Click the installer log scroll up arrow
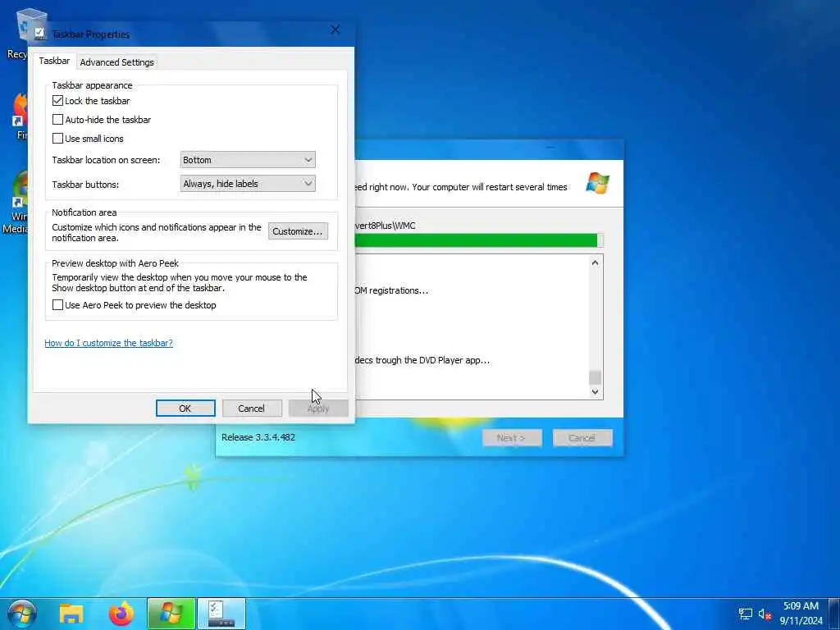 point(595,263)
